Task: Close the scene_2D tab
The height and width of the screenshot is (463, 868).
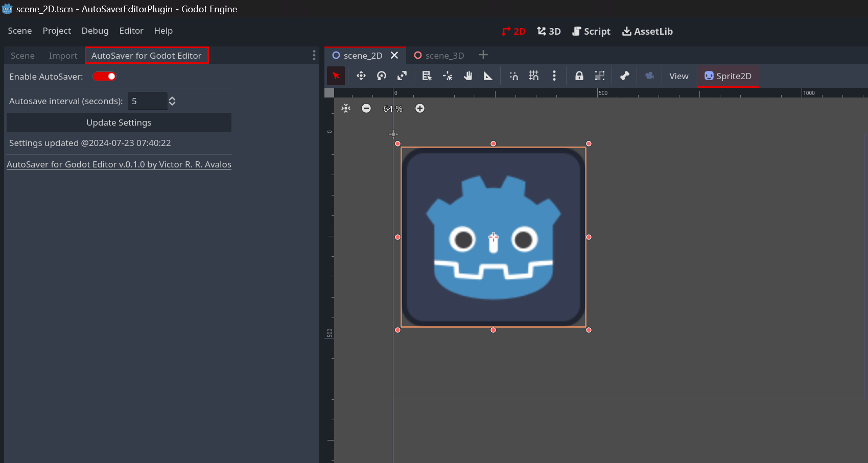Action: click(394, 55)
